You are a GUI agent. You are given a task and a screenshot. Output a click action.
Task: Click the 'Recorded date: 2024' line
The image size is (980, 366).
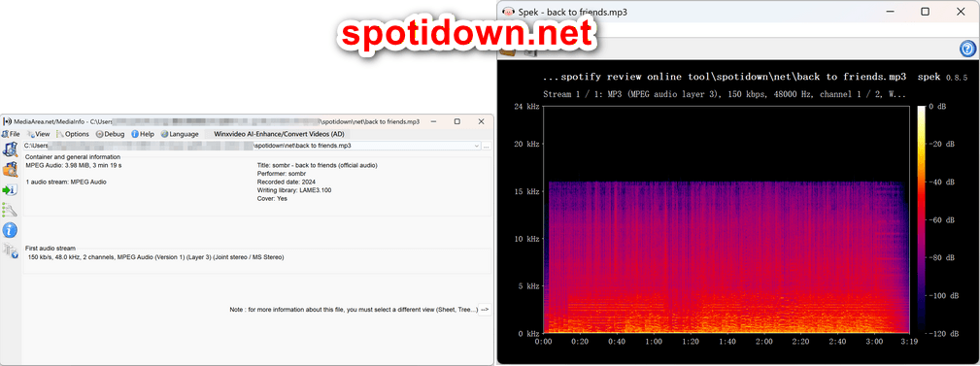(x=286, y=182)
